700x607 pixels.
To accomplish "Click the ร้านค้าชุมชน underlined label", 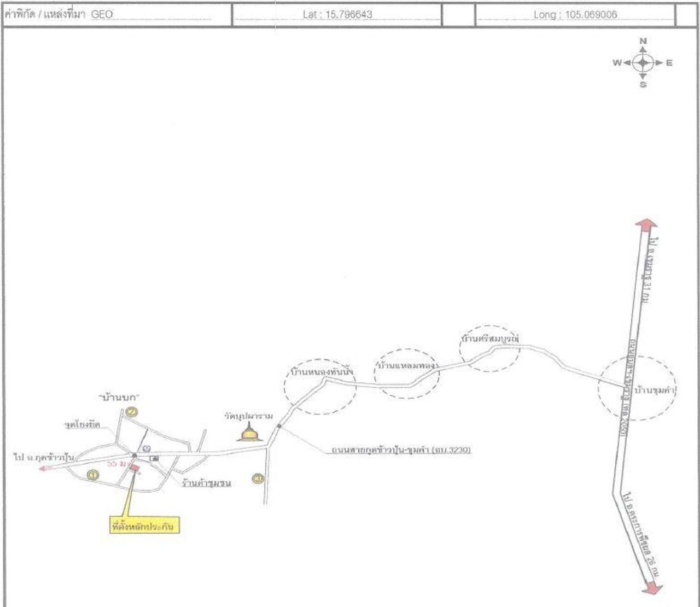I will 206,483.
